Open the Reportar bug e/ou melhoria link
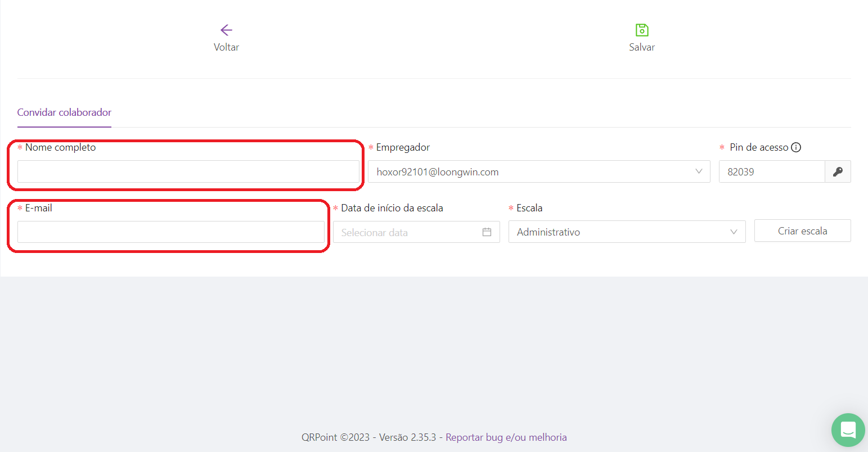 pos(506,437)
